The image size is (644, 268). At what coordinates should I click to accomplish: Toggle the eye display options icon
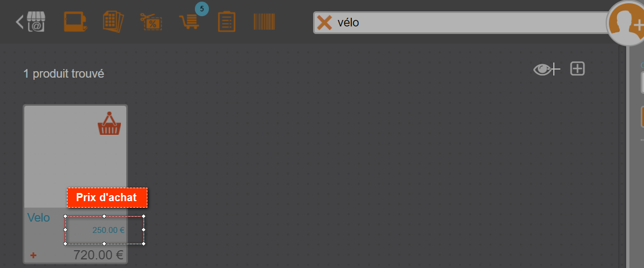click(547, 70)
